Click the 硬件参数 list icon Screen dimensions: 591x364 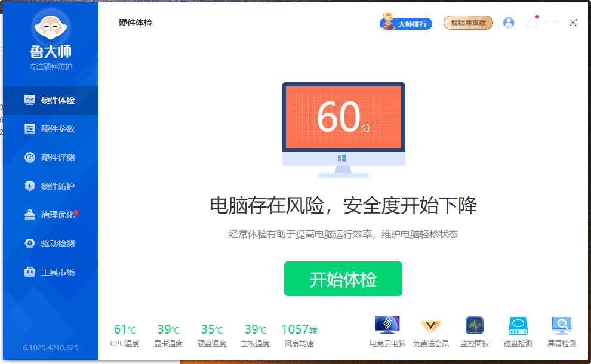30,129
